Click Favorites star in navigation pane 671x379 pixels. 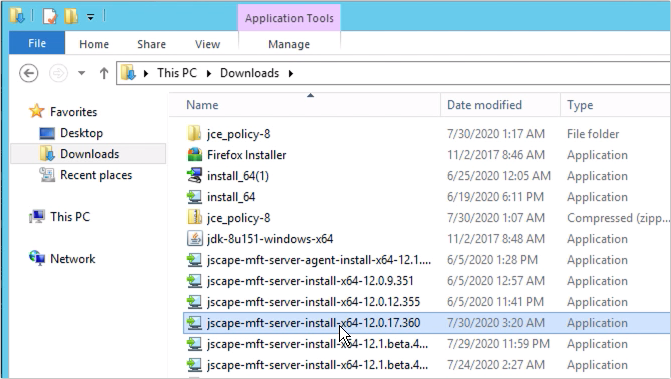click(x=36, y=111)
